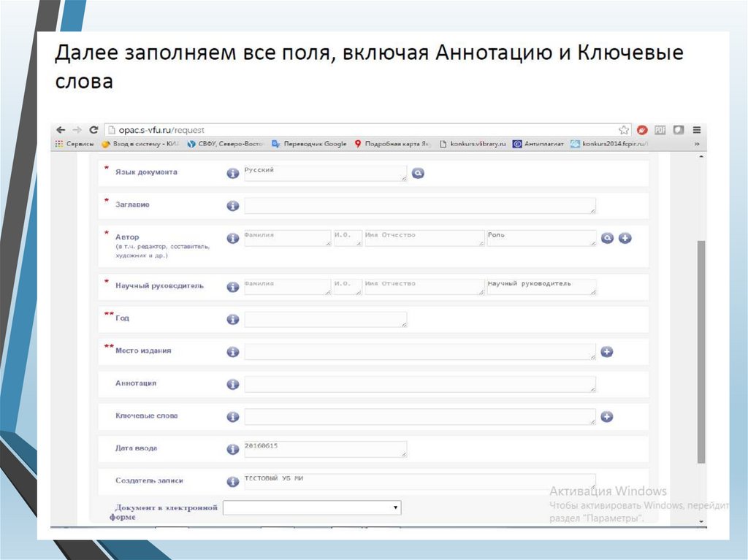Click the page vertical scrollbar thumb
Viewport: 748px width, 560px height.
701,350
